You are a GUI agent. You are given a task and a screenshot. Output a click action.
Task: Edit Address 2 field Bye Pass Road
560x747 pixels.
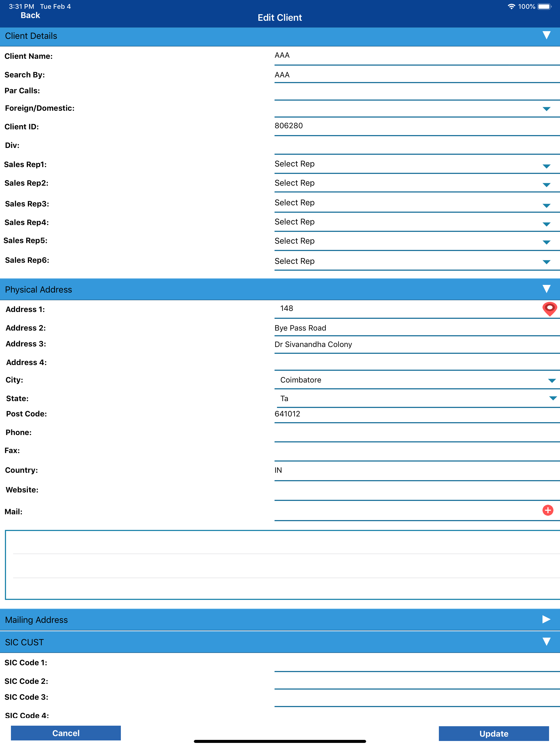tap(417, 328)
